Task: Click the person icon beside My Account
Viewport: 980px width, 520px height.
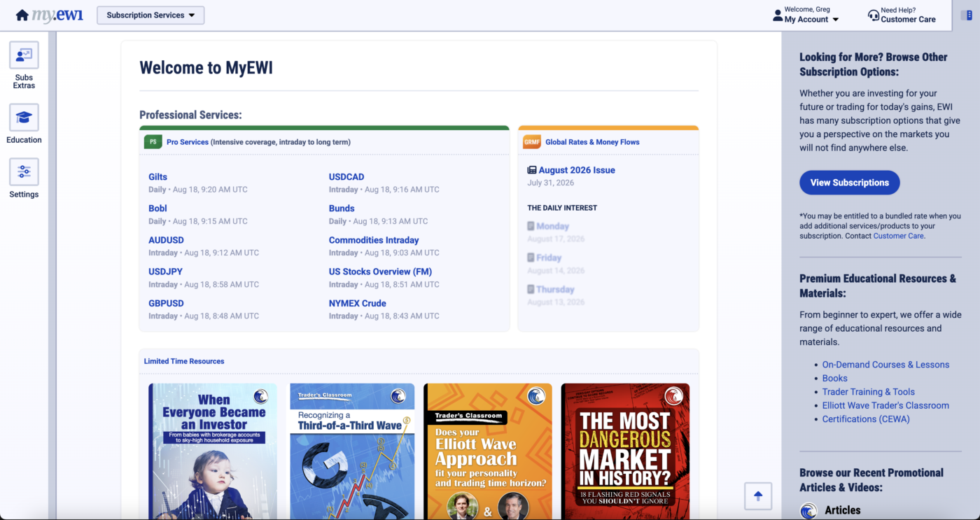Action: pos(778,15)
